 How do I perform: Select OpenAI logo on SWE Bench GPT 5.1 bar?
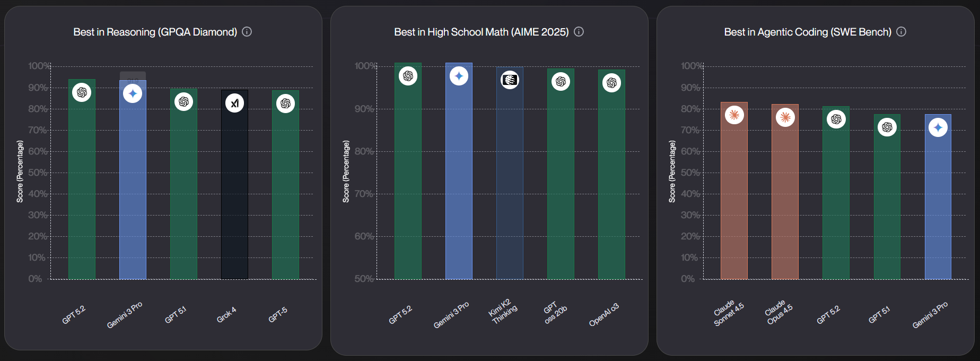click(x=887, y=127)
